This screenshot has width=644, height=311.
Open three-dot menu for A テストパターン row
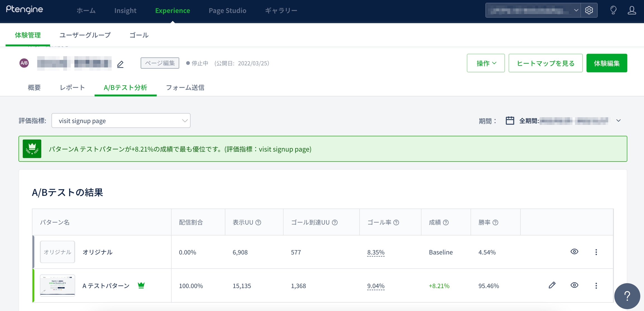point(596,286)
